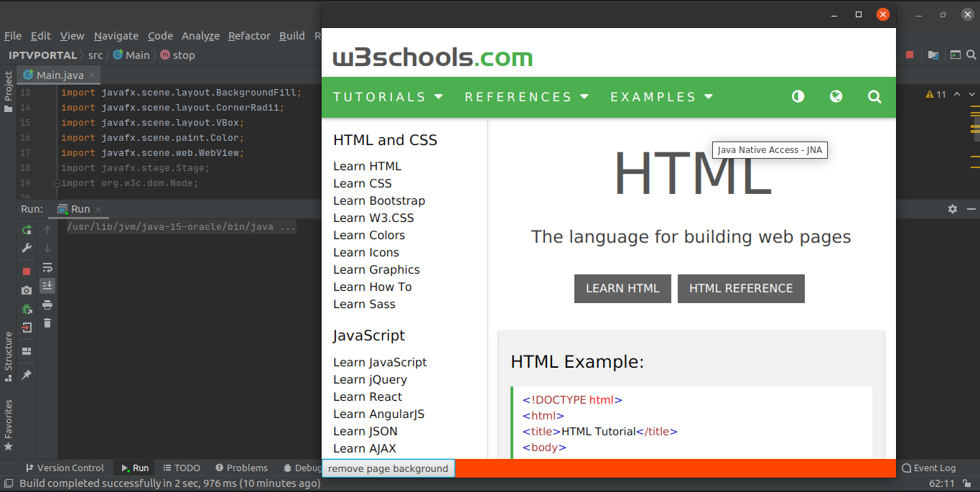The width and height of the screenshot is (980, 492).
Task: Click the /usr/lib/jvm java command line
Action: pos(182,227)
